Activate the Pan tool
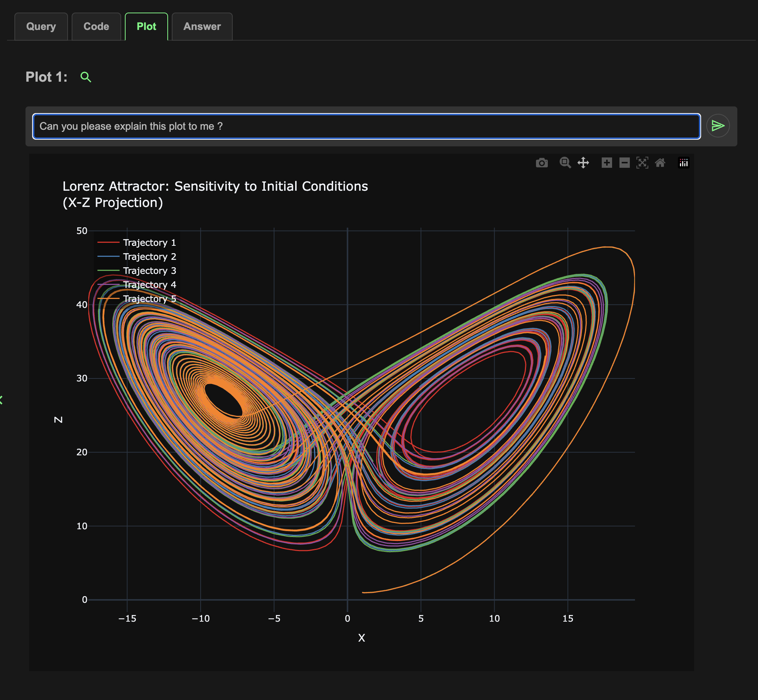This screenshot has height=700, width=758. 583,163
